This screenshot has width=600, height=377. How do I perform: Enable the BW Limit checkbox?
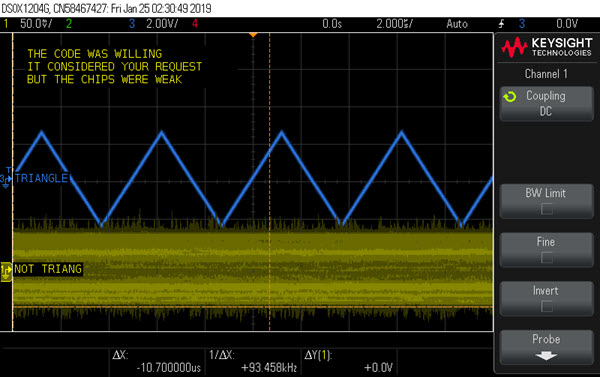tap(546, 209)
